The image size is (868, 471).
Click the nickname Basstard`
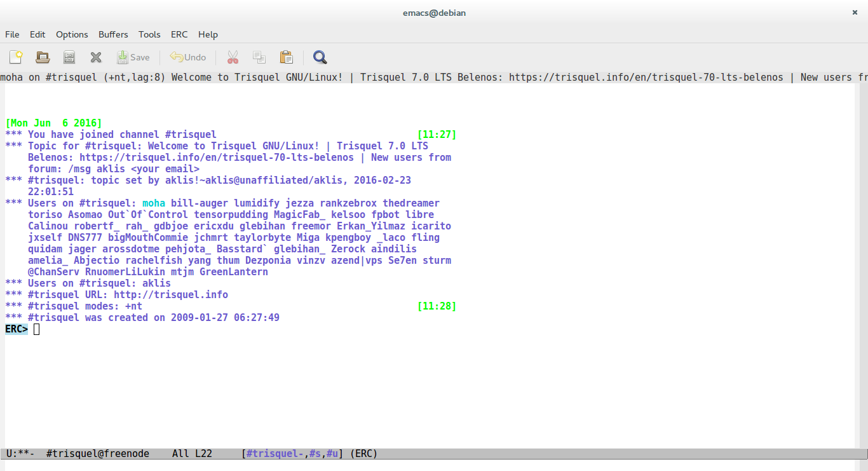point(243,249)
